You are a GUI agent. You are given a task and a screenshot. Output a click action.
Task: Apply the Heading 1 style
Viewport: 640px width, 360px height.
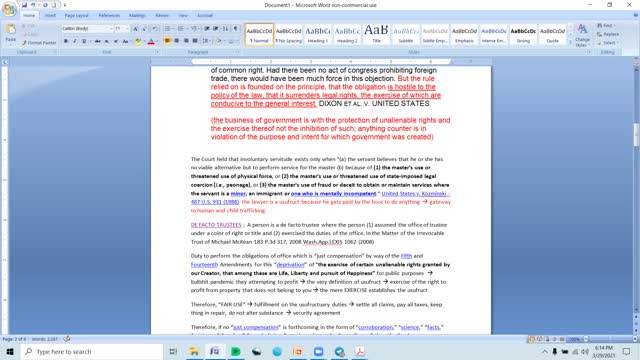click(x=318, y=35)
